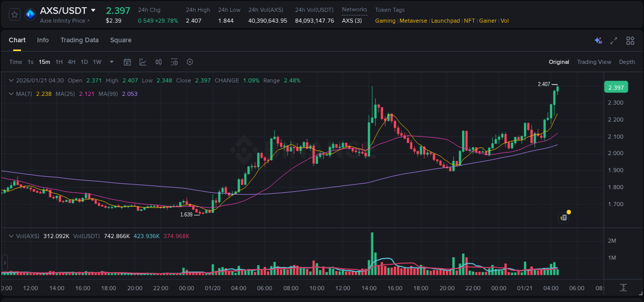This screenshot has width=644, height=302.
Task: Open the indicators settings icon
Action: pyautogui.click(x=174, y=62)
